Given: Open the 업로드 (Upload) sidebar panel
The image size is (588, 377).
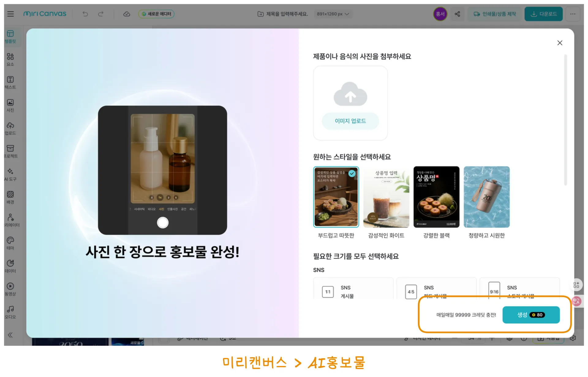Looking at the screenshot, I should pos(10,128).
